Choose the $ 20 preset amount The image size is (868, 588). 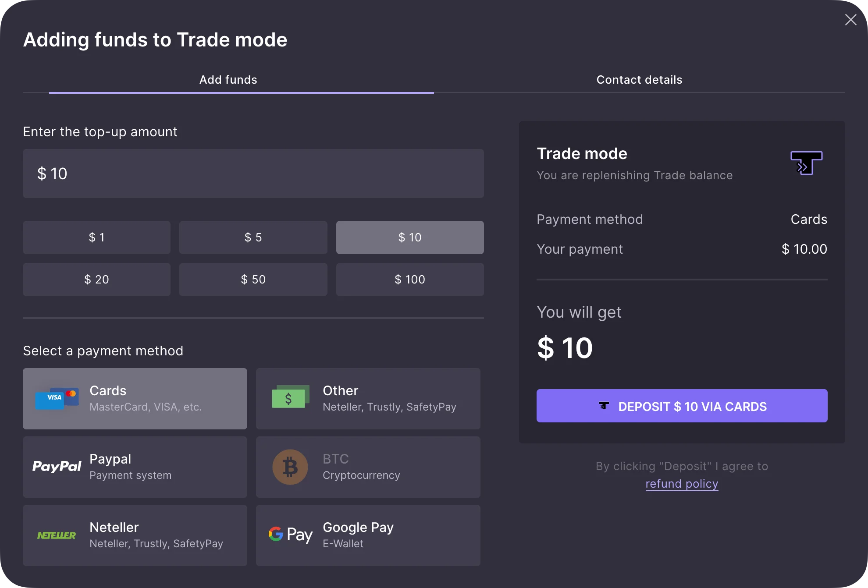click(x=96, y=280)
